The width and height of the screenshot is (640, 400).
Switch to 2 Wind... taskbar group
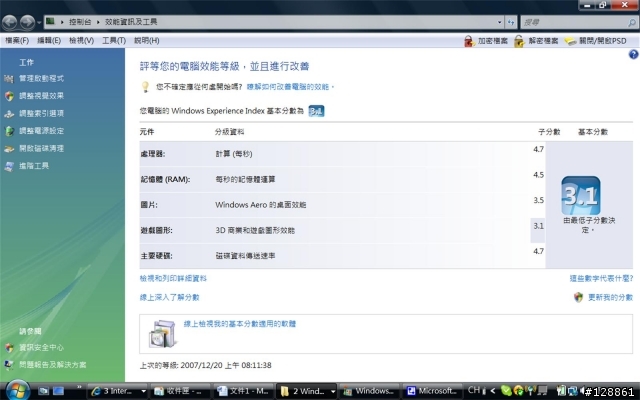(x=307, y=391)
